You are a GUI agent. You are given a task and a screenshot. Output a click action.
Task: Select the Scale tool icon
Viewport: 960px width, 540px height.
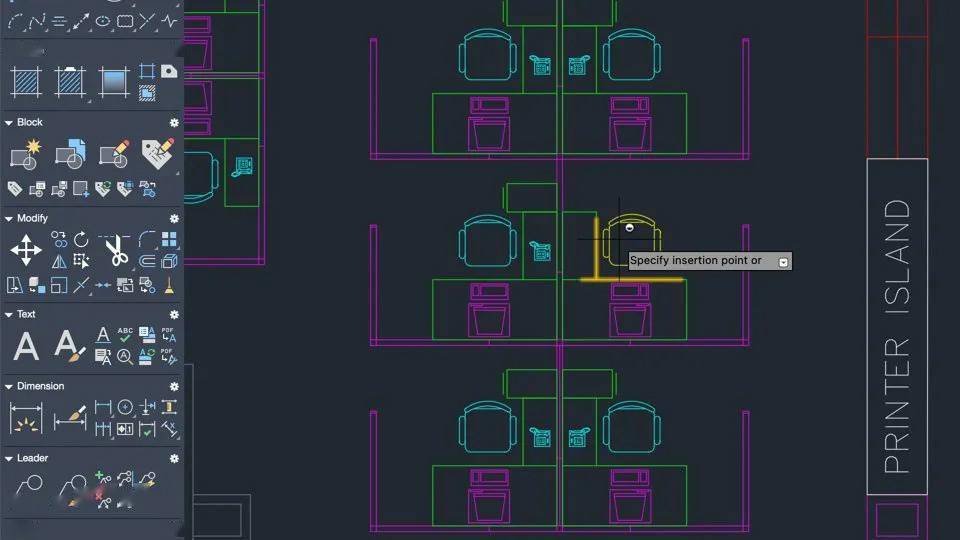click(59, 285)
